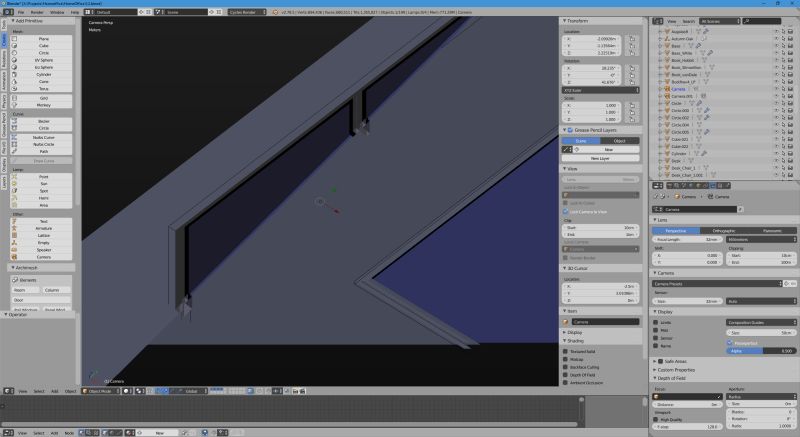Add a UV Sphere mesh
Viewport: 800px width, 437px height.
point(41,60)
